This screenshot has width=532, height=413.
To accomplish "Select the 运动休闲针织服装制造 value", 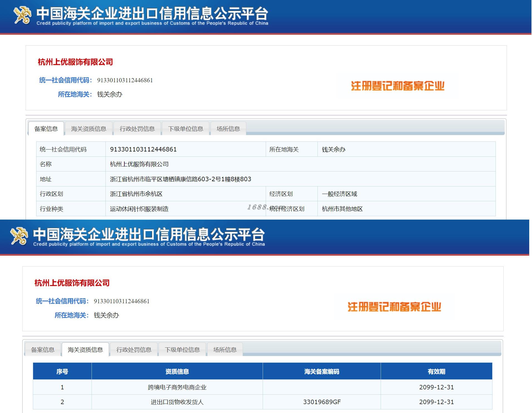I will [139, 209].
